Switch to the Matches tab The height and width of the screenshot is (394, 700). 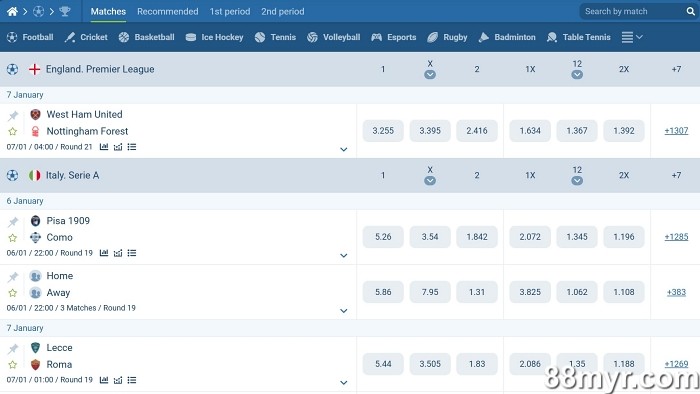pyautogui.click(x=108, y=12)
